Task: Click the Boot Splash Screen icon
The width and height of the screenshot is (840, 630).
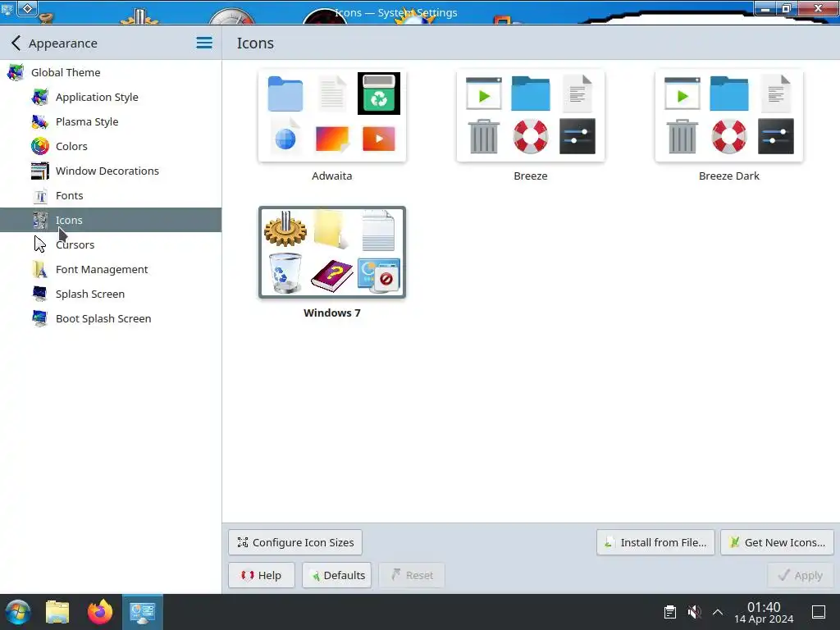Action: (40, 319)
